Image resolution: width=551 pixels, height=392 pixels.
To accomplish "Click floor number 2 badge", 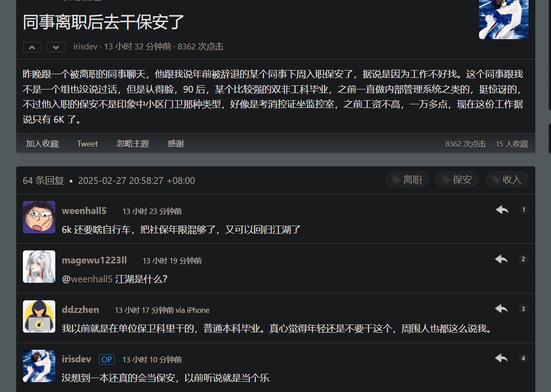I will (x=523, y=259).
